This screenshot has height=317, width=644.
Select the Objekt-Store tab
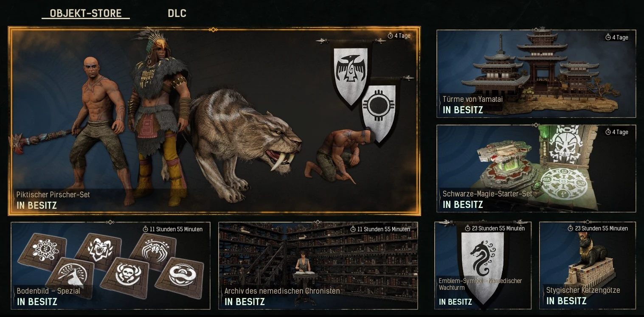[86, 13]
